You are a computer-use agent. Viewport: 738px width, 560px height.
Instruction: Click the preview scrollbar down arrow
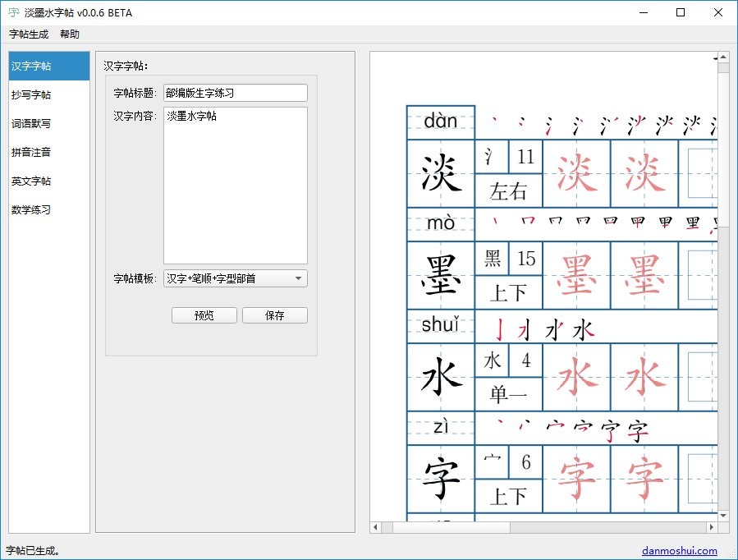[723, 516]
